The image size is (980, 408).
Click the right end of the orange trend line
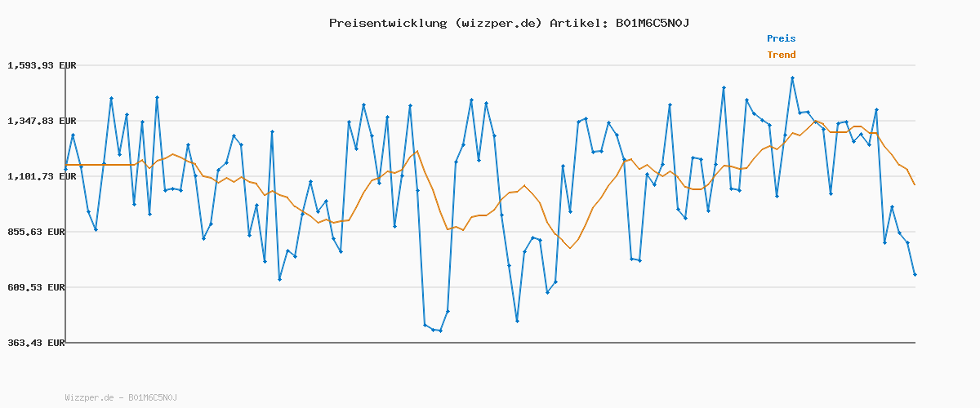(x=915, y=184)
